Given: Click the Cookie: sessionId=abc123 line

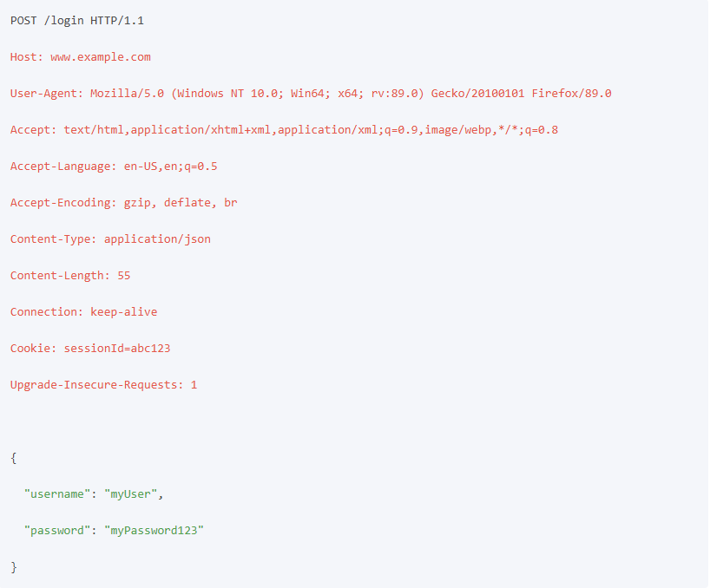Looking at the screenshot, I should [x=90, y=349].
